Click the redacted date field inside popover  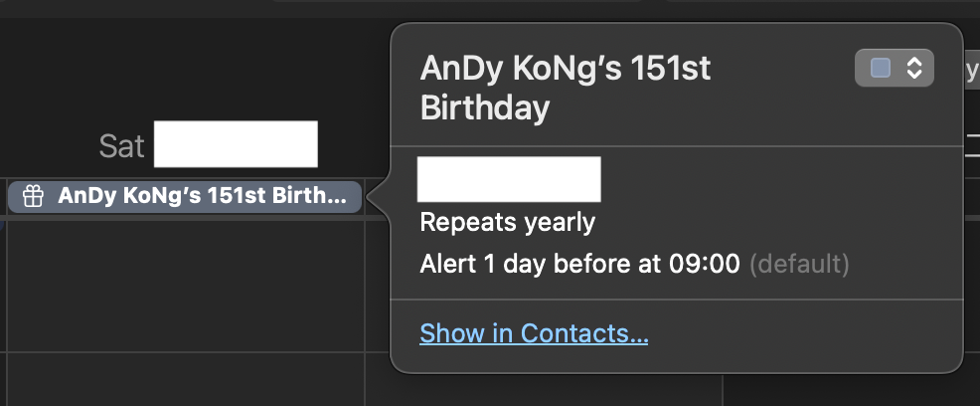[509, 179]
